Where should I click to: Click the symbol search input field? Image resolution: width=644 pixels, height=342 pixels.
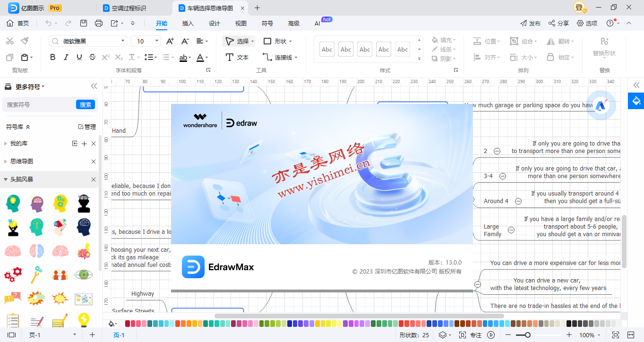coord(40,104)
